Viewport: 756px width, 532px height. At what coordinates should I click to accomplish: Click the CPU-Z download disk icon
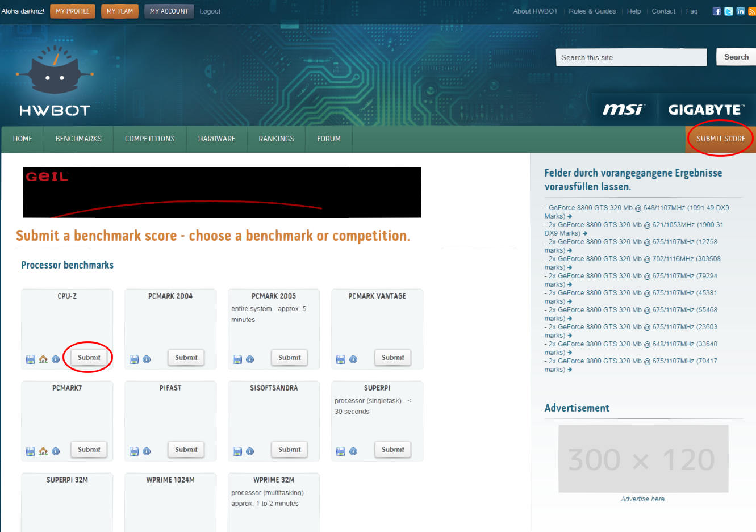coord(31,359)
